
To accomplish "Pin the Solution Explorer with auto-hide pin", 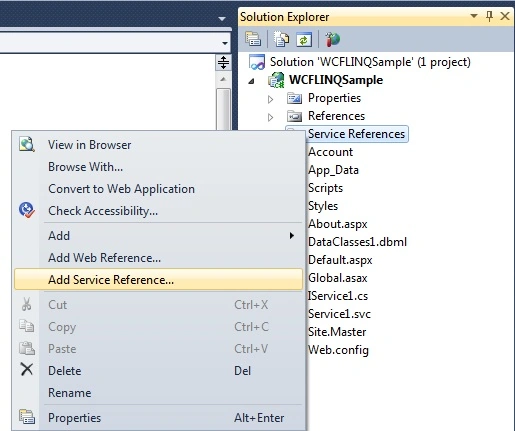I will click(x=489, y=16).
